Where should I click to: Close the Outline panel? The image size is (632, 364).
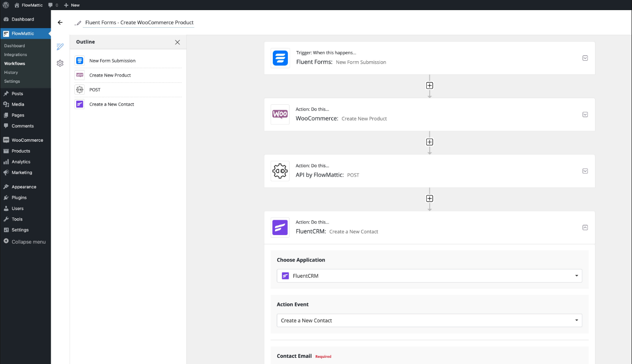click(177, 42)
